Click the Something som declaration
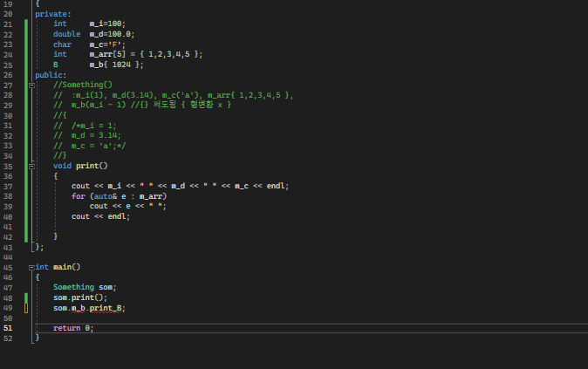 coord(85,287)
